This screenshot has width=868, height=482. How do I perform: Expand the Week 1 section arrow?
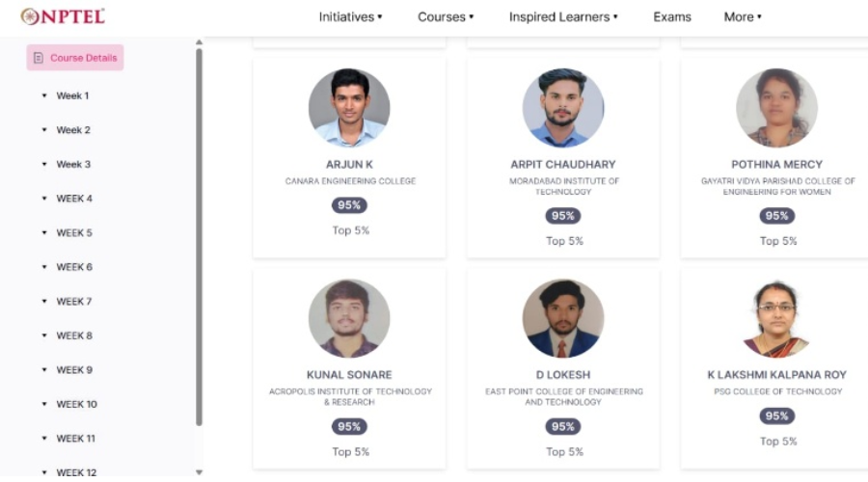44,96
